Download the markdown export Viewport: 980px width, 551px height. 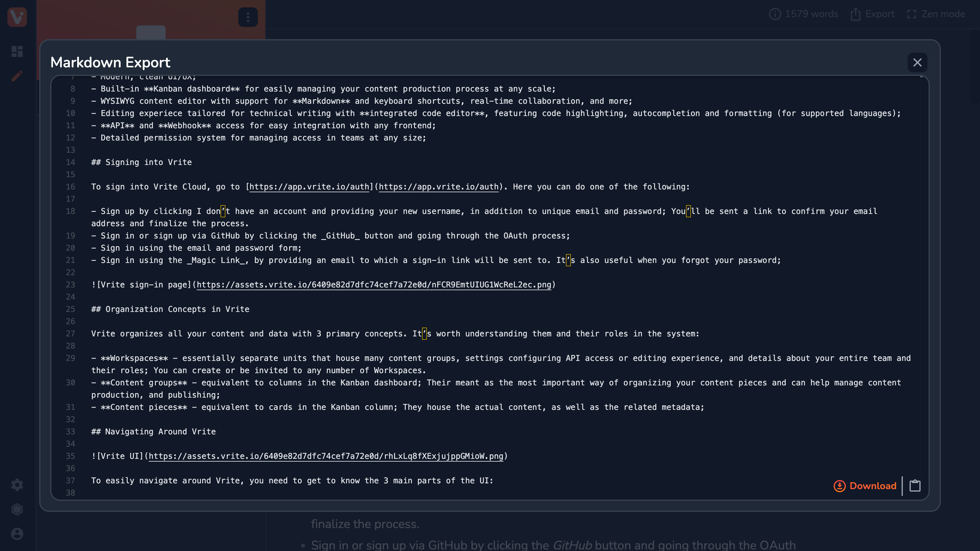(x=865, y=485)
